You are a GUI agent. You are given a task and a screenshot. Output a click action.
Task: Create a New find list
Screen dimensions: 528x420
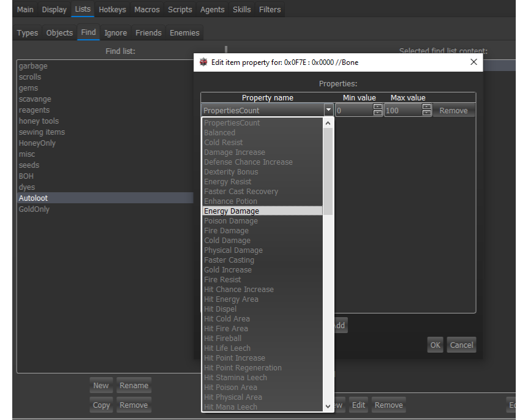(101, 385)
